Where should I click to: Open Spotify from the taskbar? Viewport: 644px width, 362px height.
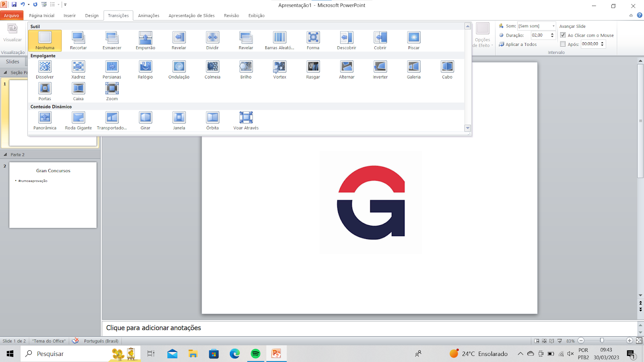(x=256, y=354)
